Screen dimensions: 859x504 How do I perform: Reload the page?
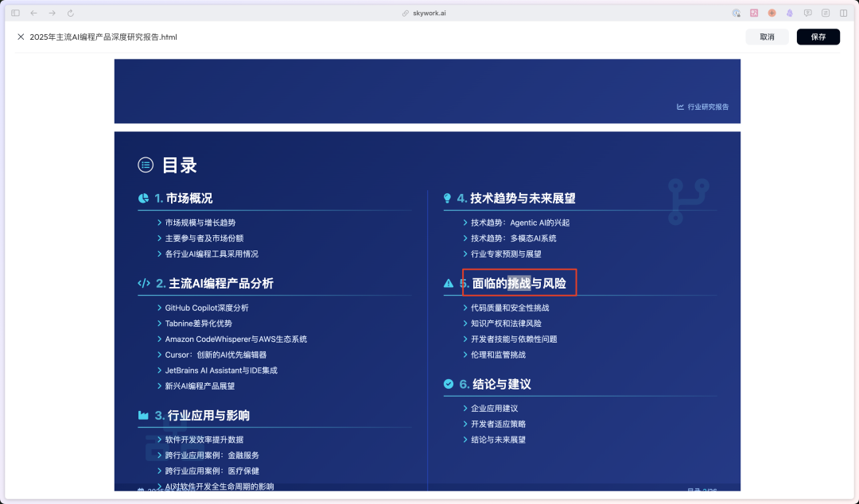click(x=71, y=14)
